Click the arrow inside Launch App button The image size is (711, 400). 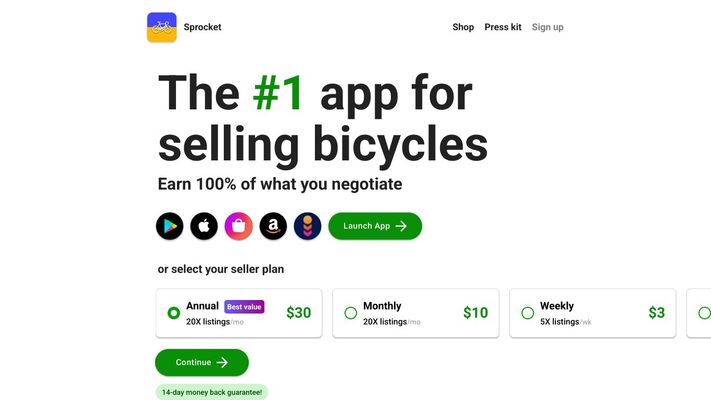401,226
